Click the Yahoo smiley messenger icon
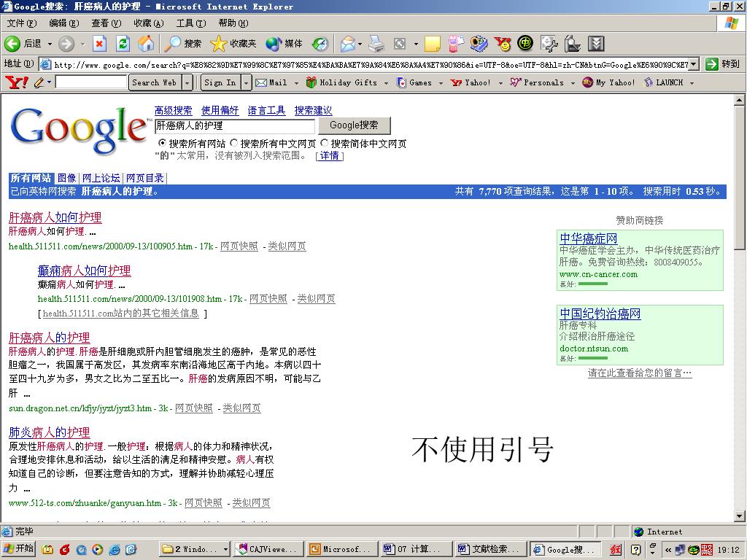747x560 pixels. (502, 44)
